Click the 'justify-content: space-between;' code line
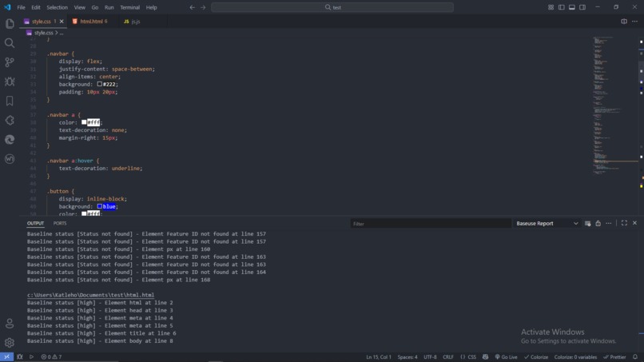The height and width of the screenshot is (362, 644). click(x=107, y=69)
